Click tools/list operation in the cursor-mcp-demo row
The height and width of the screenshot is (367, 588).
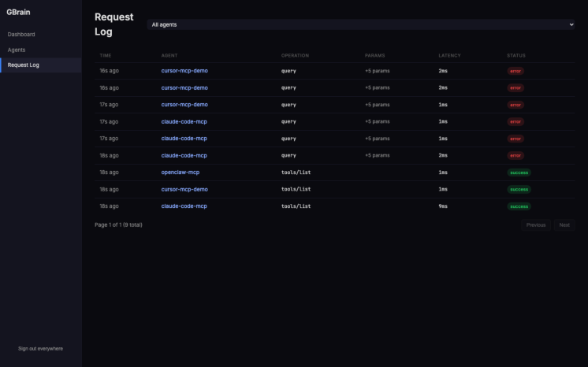(296, 189)
